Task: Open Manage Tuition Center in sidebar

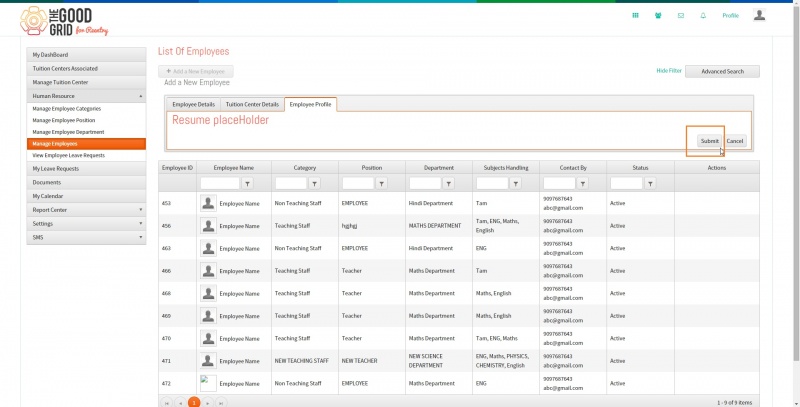Action: pyautogui.click(x=86, y=82)
